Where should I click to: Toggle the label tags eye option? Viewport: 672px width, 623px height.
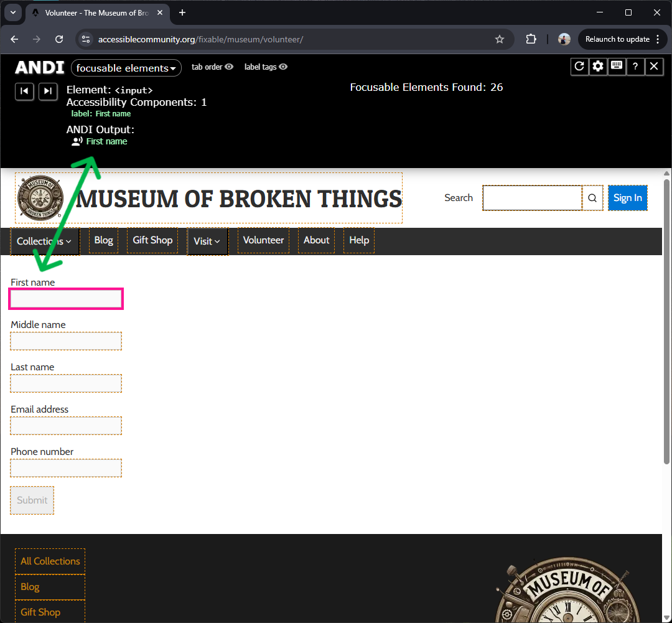(266, 67)
